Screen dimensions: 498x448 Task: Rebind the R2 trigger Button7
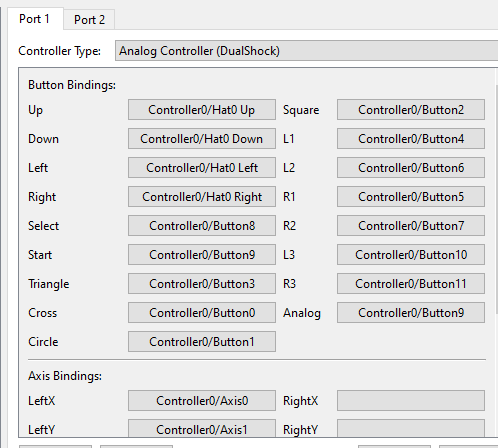[411, 226]
